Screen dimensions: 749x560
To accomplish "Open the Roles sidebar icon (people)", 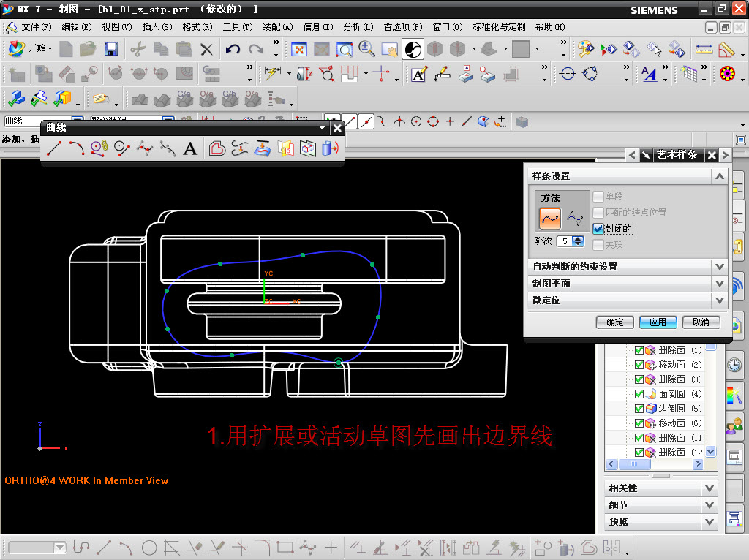I will click(734, 425).
